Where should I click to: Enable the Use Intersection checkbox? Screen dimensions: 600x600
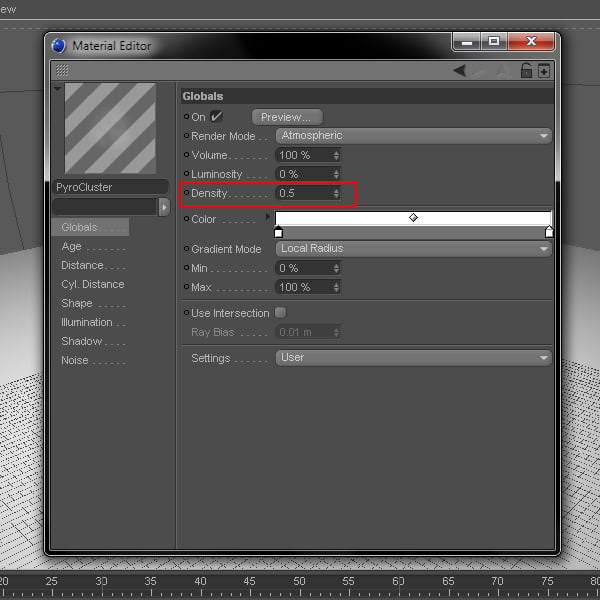[280, 313]
